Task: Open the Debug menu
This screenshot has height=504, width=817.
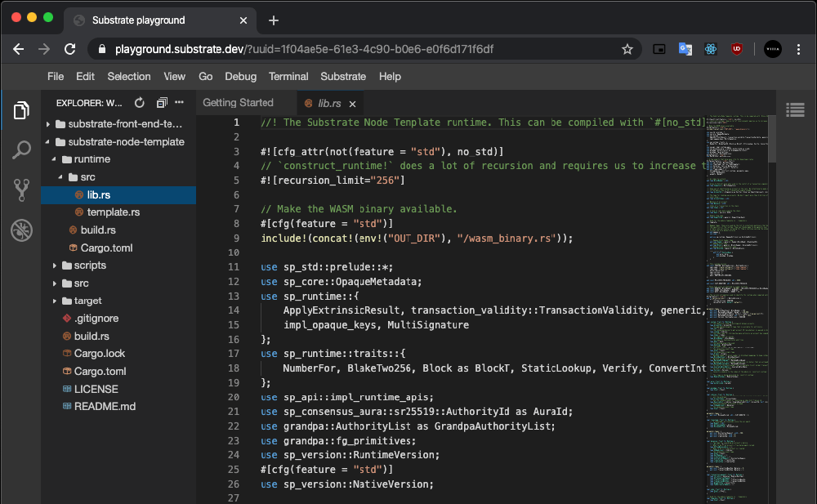Action: pos(241,77)
